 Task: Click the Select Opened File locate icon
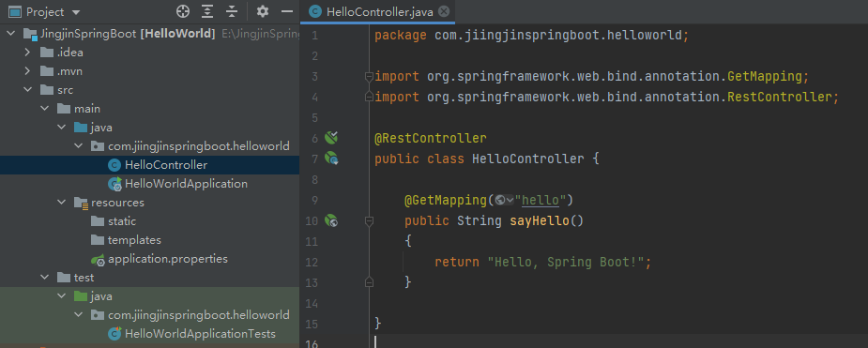183,11
